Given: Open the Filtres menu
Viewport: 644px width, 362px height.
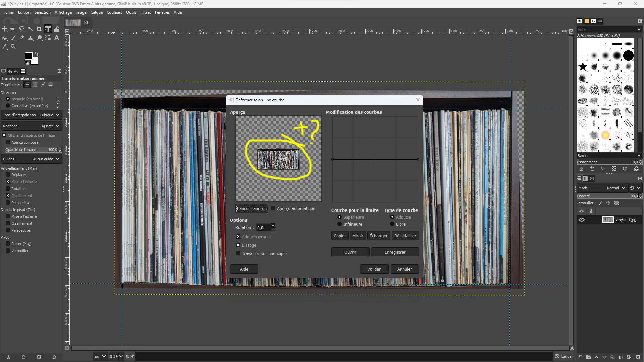Looking at the screenshot, I should pos(145,12).
